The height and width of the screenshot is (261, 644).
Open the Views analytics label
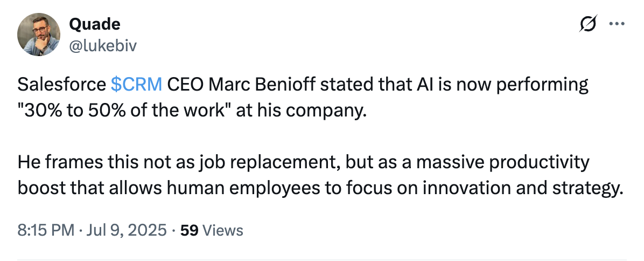(x=223, y=230)
